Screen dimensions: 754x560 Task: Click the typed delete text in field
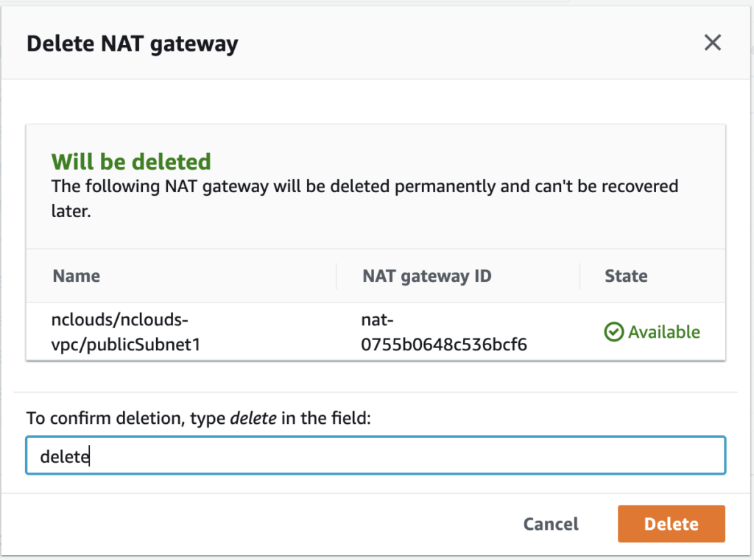65,456
